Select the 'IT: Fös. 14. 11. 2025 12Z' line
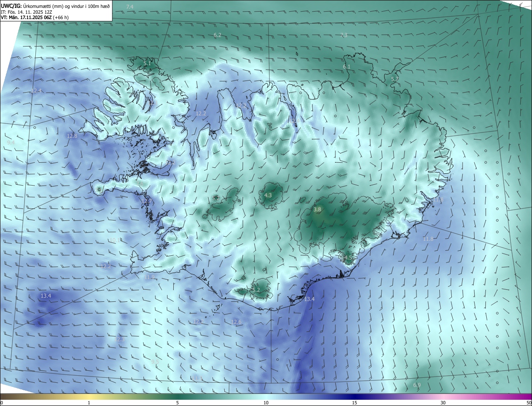Viewport: 532px width, 406px height. pos(27,12)
